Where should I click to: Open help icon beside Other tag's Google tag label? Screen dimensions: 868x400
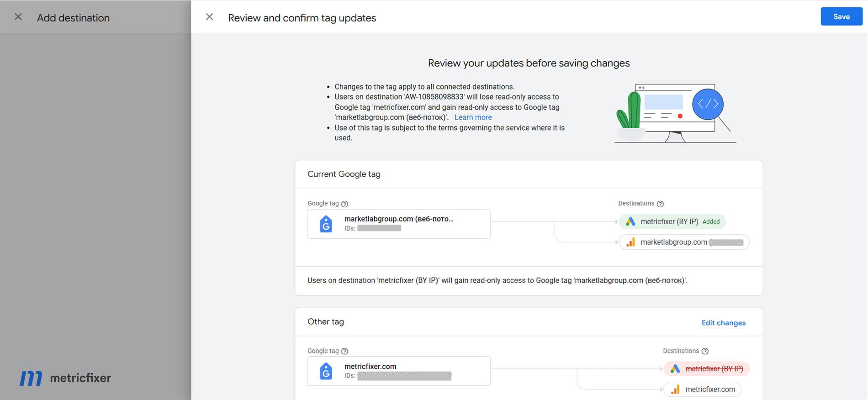pyautogui.click(x=345, y=351)
